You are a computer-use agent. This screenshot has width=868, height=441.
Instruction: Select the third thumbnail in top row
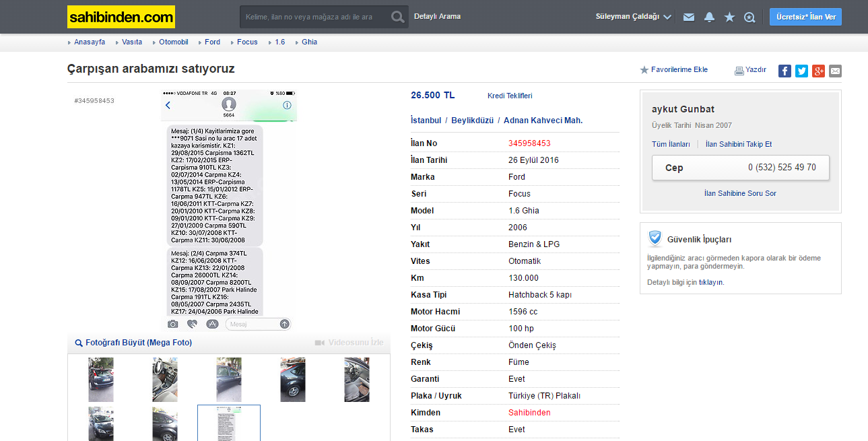pyautogui.click(x=229, y=380)
